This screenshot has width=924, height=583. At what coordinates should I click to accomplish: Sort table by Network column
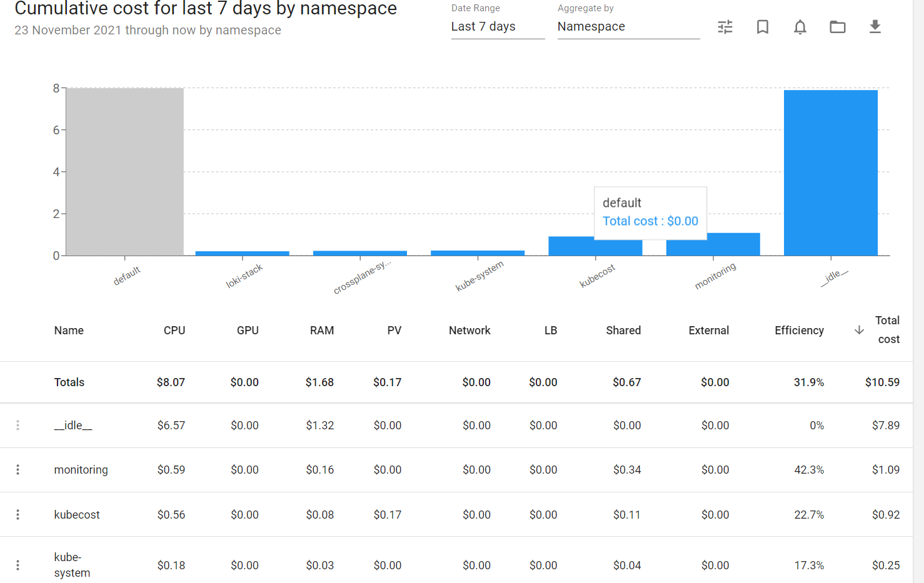[x=470, y=331]
